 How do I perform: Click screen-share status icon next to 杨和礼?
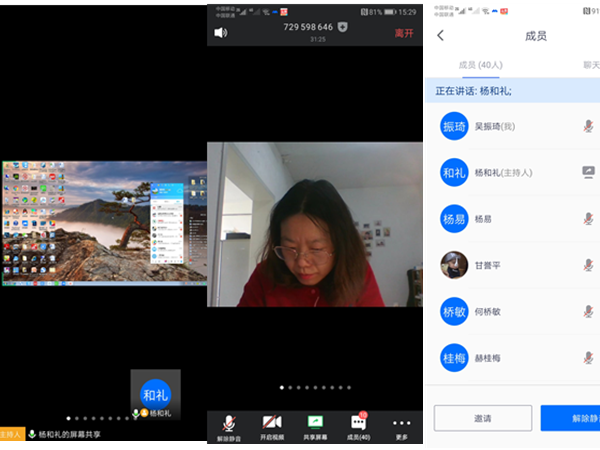click(589, 173)
